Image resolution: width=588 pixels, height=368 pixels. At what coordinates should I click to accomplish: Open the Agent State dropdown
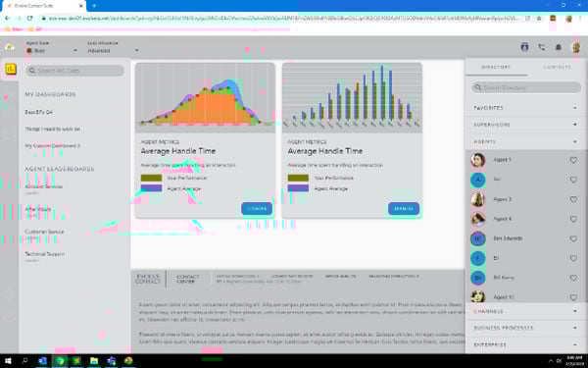tap(52, 50)
